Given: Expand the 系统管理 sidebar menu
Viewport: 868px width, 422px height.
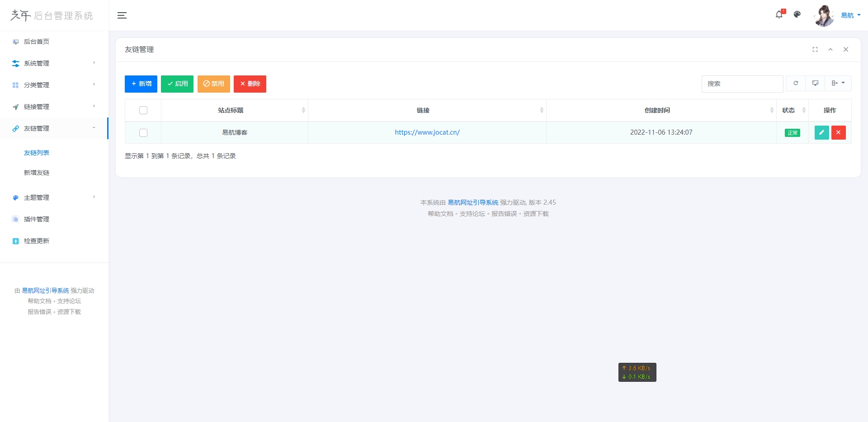Looking at the screenshot, I should click(53, 63).
